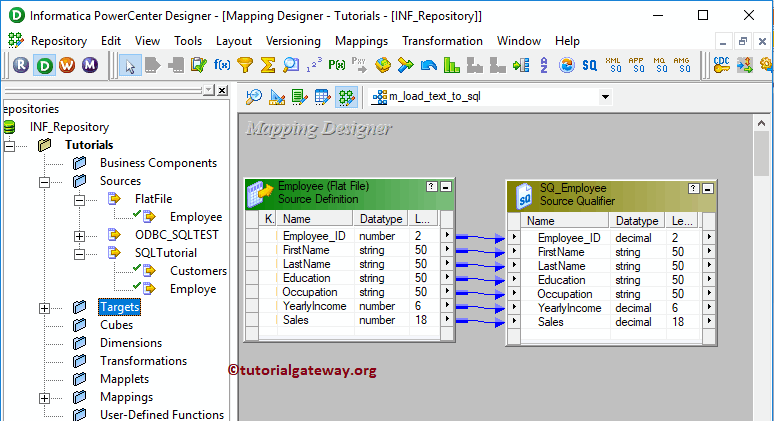The image size is (774, 421).
Task: Click the Designer (D) tool icon
Action: point(44,65)
